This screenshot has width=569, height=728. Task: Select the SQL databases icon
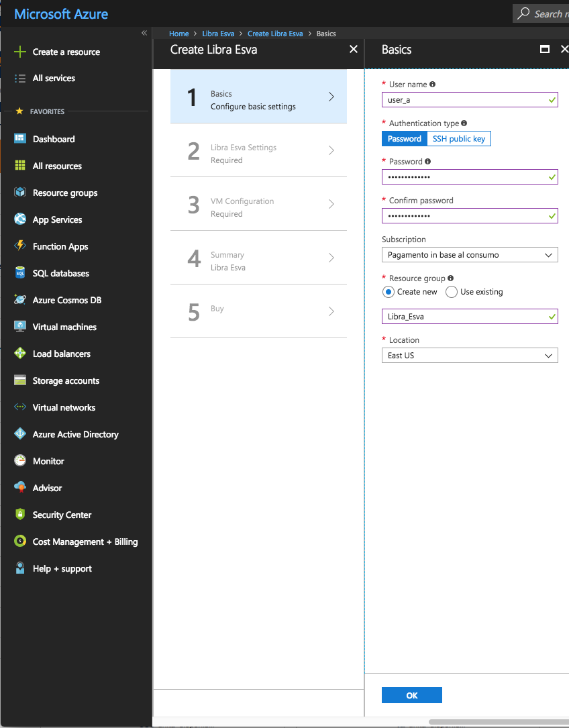pos(19,273)
